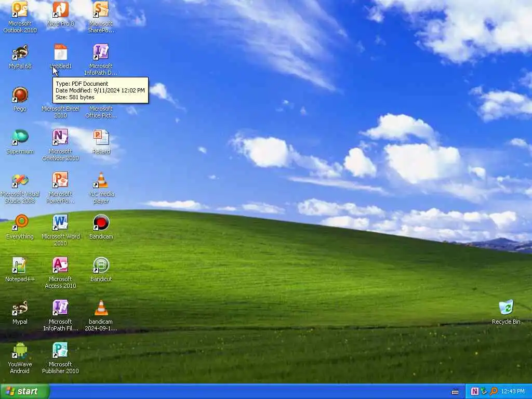532x399 pixels.
Task: Select the Everything search shortcut icon
Action: (x=20, y=222)
